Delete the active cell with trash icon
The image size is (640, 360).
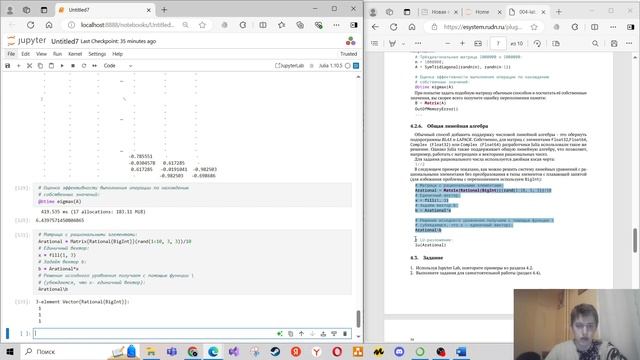[345, 334]
